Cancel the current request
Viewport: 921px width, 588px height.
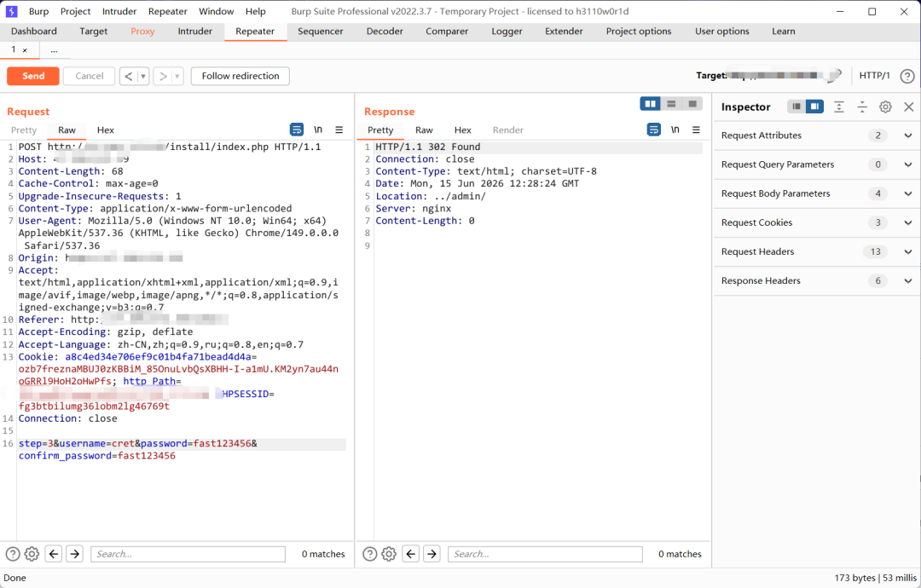pos(90,77)
